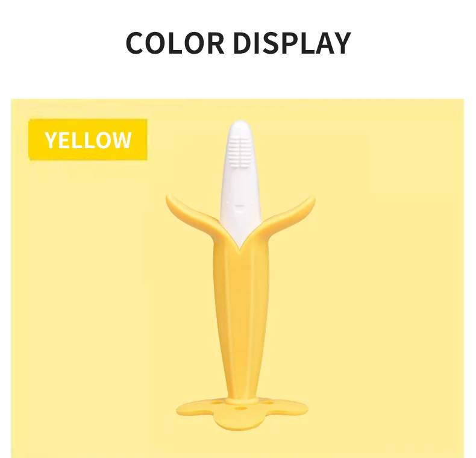Viewport: 476px width, 458px height.
Task: Click the flower-shaped base of the banana
Action: [242, 413]
